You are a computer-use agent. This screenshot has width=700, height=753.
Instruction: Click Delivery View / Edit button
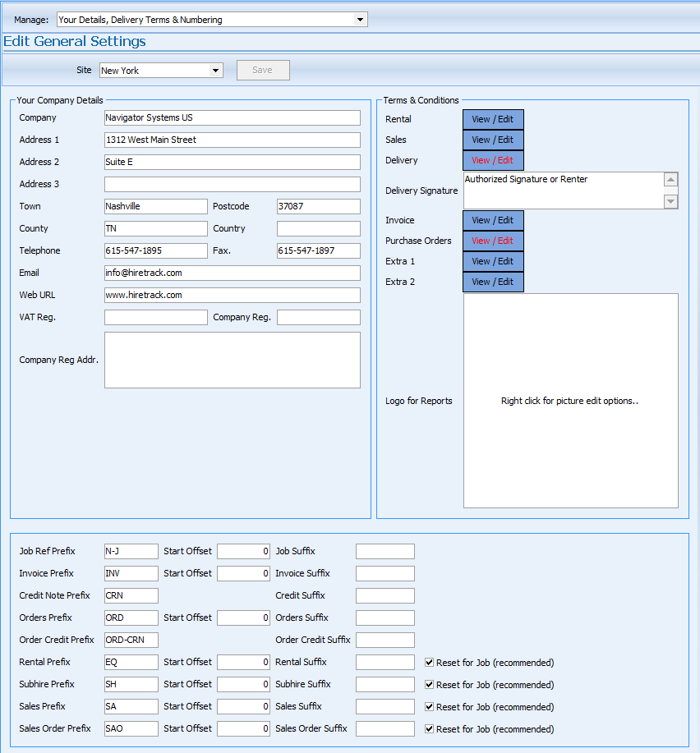pyautogui.click(x=493, y=161)
